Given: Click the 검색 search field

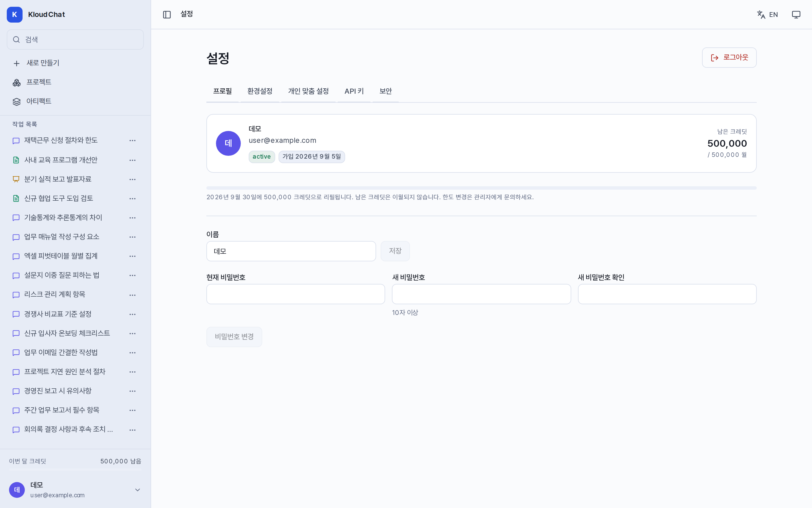Looking at the screenshot, I should 75,40.
